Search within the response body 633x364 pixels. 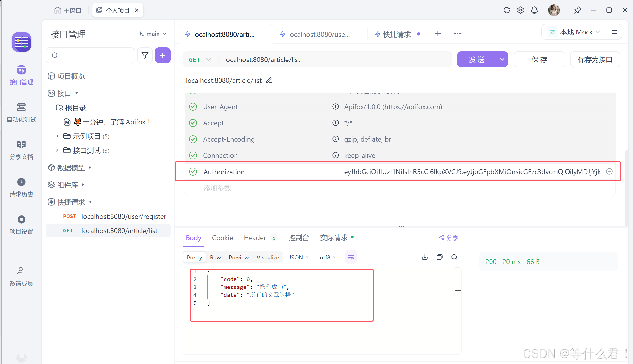[454, 257]
